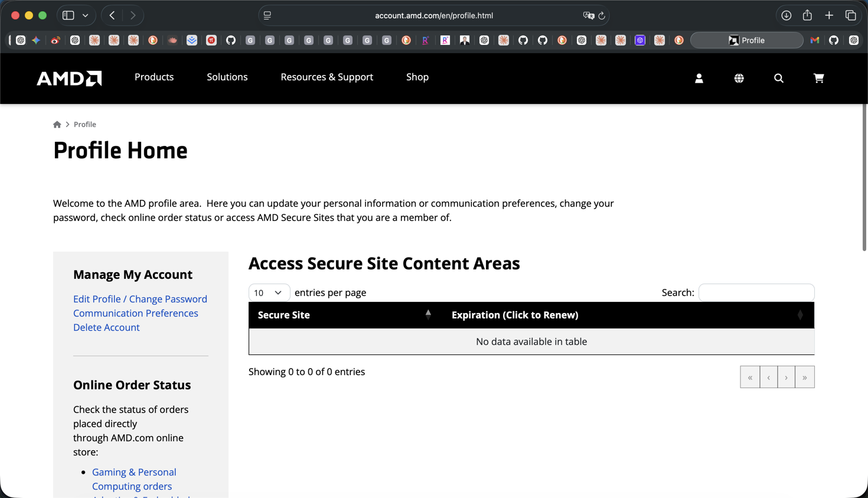Open the Resources & Support menu
Image resolution: width=868 pixels, height=498 pixels.
(327, 77)
